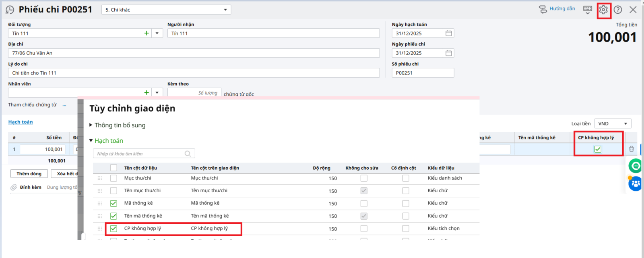Open the settings gear icon
The width and height of the screenshot is (644, 258).
(x=603, y=10)
